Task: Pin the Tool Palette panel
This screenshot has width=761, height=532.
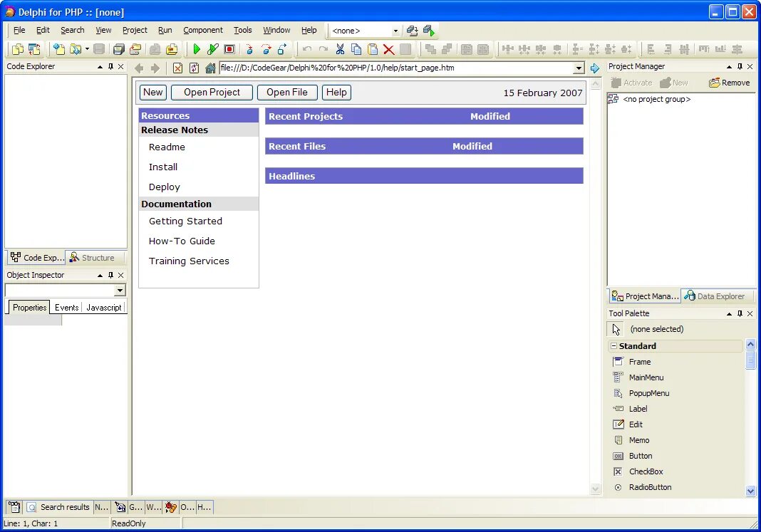Action: (x=740, y=314)
